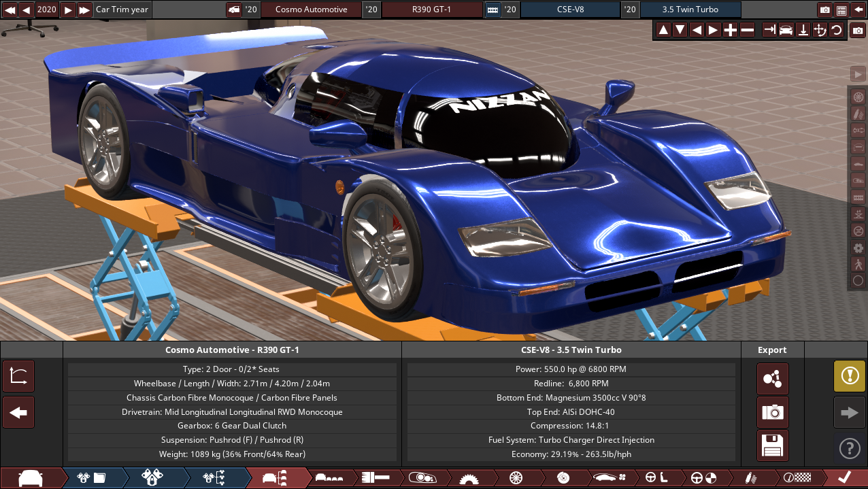Click the Export panel camera button
868x489 pixels.
[x=773, y=412]
